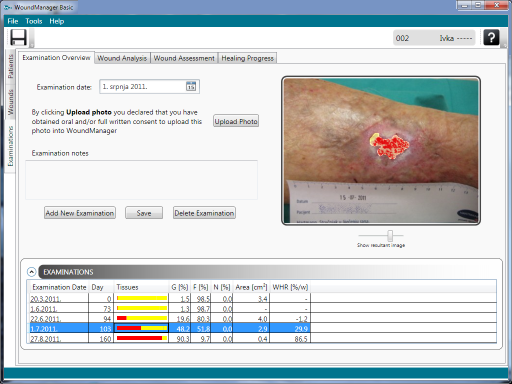Screen dimensions: 512x384
Task: Open the File menu
Action: 13,21
